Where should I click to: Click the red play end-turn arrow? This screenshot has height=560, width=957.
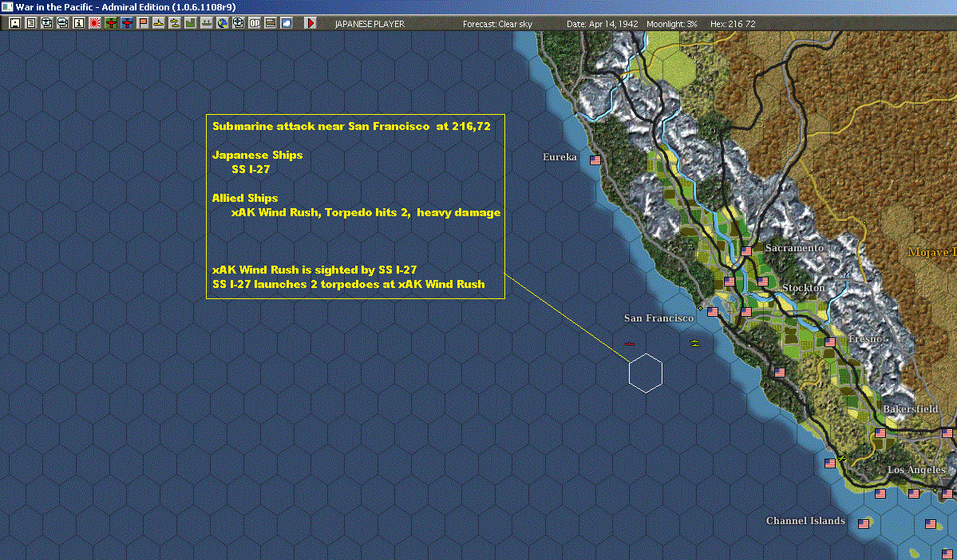310,23
